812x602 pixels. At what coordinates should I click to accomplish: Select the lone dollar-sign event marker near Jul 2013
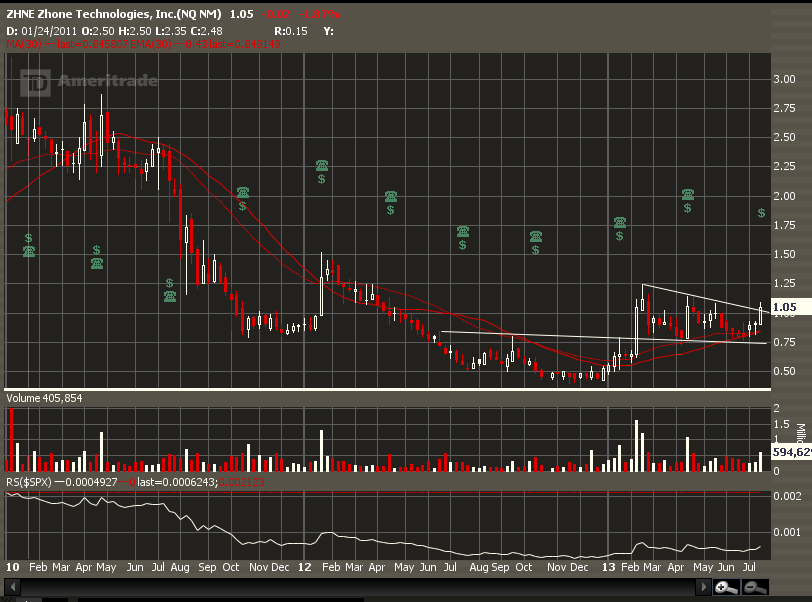coord(761,214)
